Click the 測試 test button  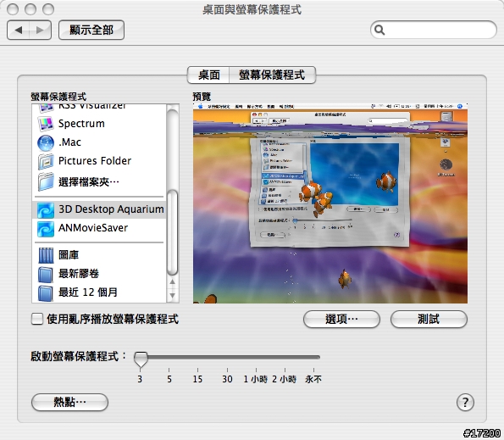[x=429, y=320]
